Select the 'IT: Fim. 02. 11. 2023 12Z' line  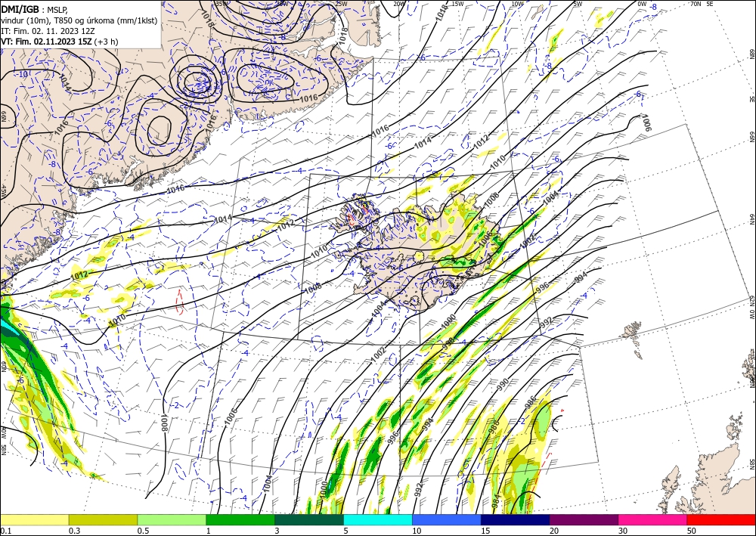point(48,31)
